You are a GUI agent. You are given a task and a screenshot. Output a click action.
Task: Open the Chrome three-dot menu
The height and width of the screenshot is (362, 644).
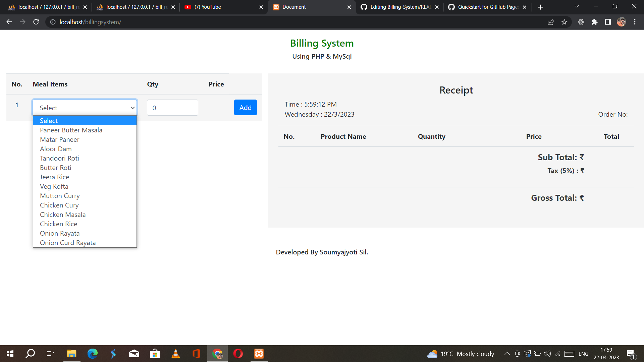[x=635, y=22]
